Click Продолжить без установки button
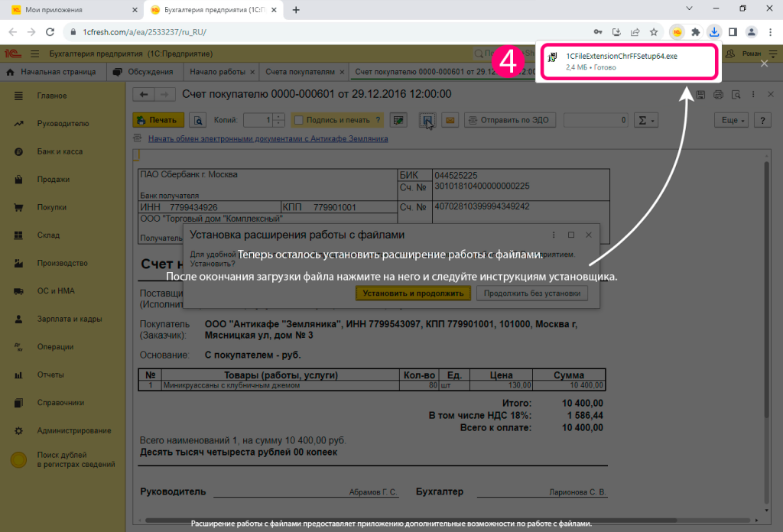The image size is (783, 532). pyautogui.click(x=532, y=294)
